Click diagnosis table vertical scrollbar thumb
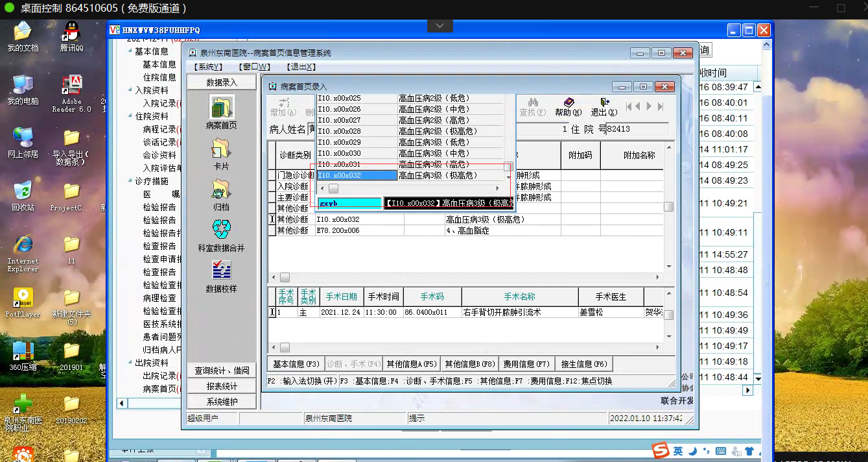 [668, 207]
